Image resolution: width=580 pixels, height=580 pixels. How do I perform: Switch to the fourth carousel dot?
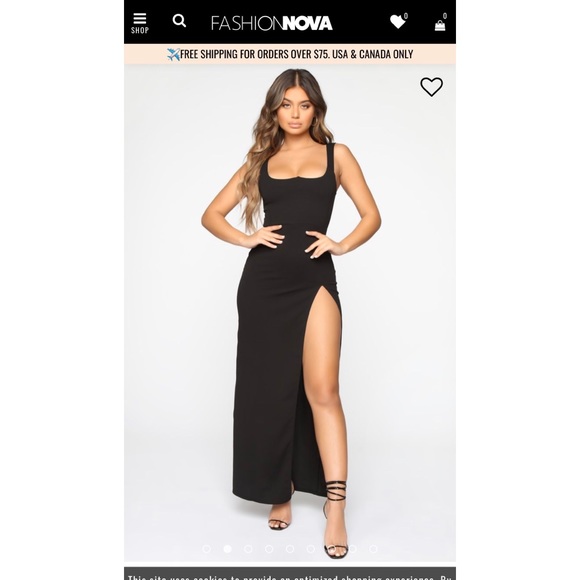pos(269,549)
